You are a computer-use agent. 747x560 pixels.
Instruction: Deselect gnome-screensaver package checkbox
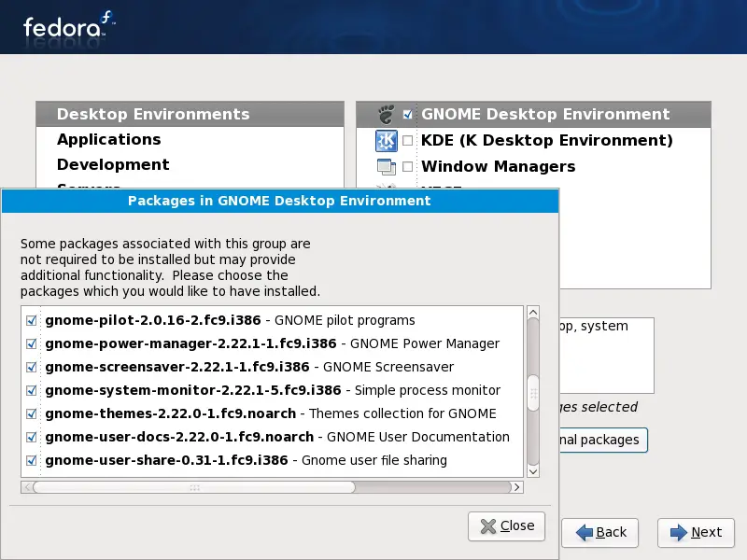(x=32, y=367)
